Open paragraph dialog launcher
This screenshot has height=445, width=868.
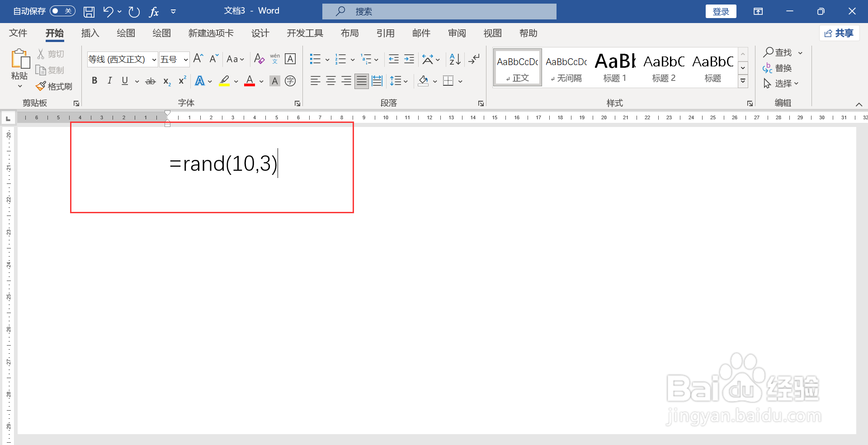point(481,103)
